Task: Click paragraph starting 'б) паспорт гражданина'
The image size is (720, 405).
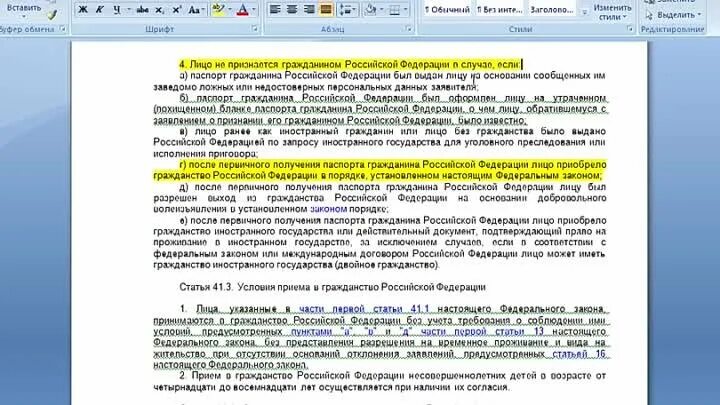Action: [380, 109]
